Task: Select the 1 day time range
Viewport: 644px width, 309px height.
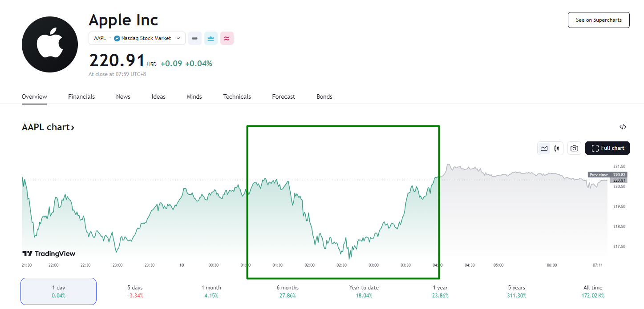Action: click(x=58, y=291)
